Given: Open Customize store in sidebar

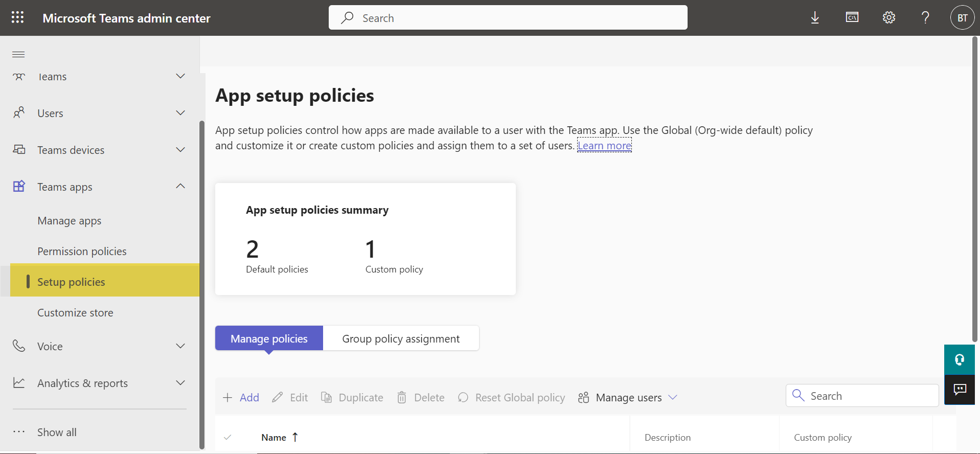Looking at the screenshot, I should (x=75, y=313).
